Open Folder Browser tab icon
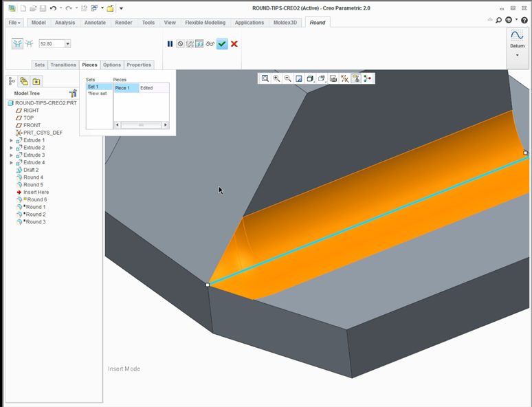The width and height of the screenshot is (532, 407). 24,81
